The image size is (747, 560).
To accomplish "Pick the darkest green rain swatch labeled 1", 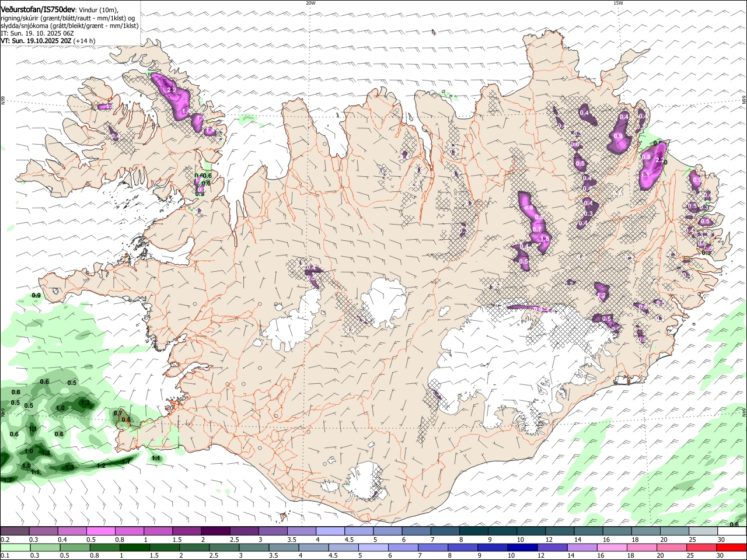I will coord(134,547).
